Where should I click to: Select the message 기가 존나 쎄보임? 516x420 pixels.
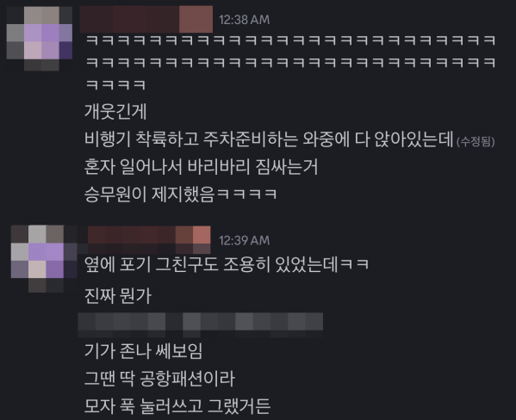[x=143, y=351]
